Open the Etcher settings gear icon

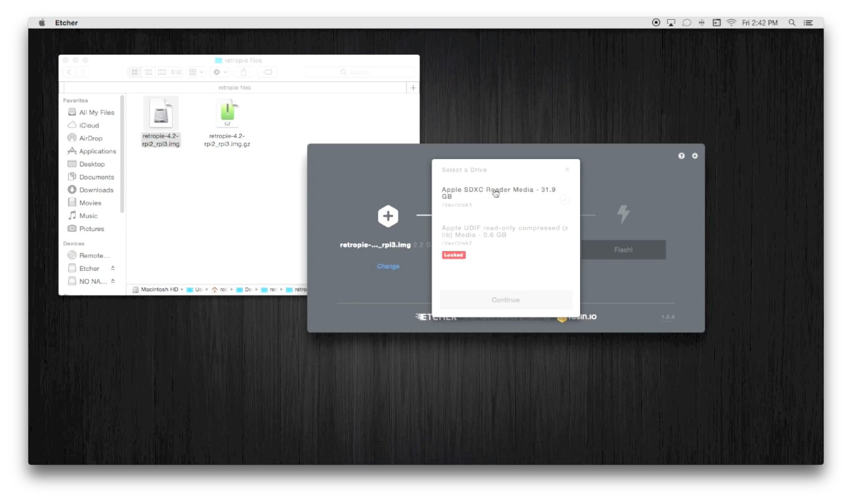(695, 156)
